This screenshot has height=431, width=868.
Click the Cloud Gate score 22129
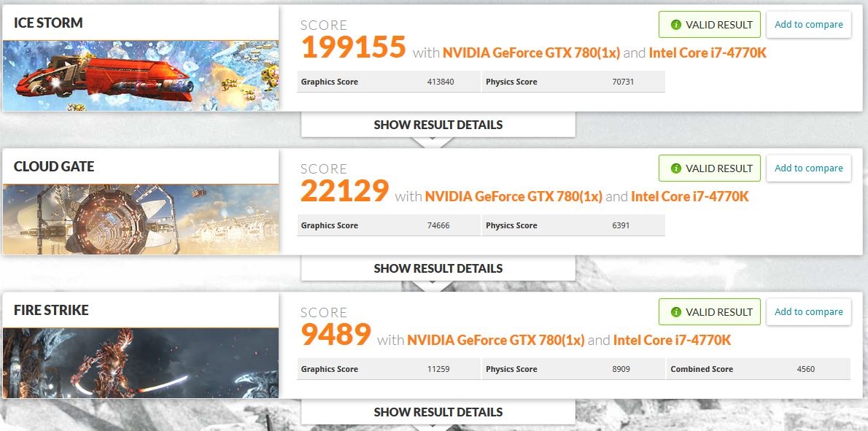344,191
